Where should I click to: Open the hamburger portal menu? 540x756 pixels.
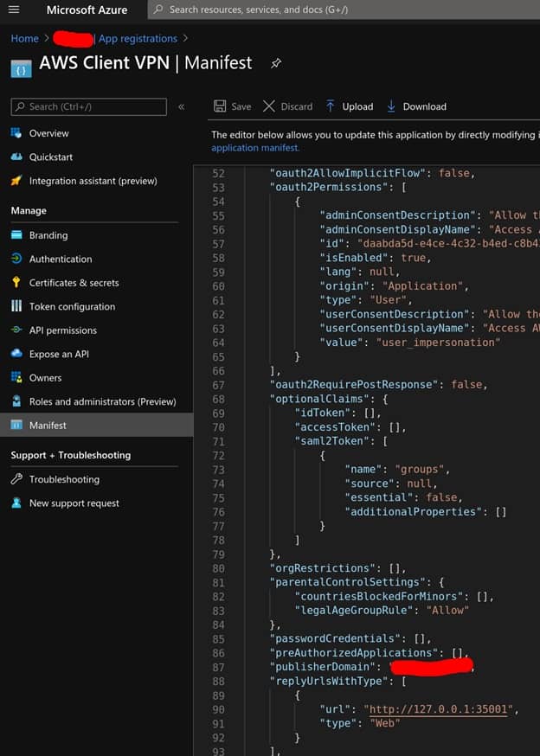(14, 10)
